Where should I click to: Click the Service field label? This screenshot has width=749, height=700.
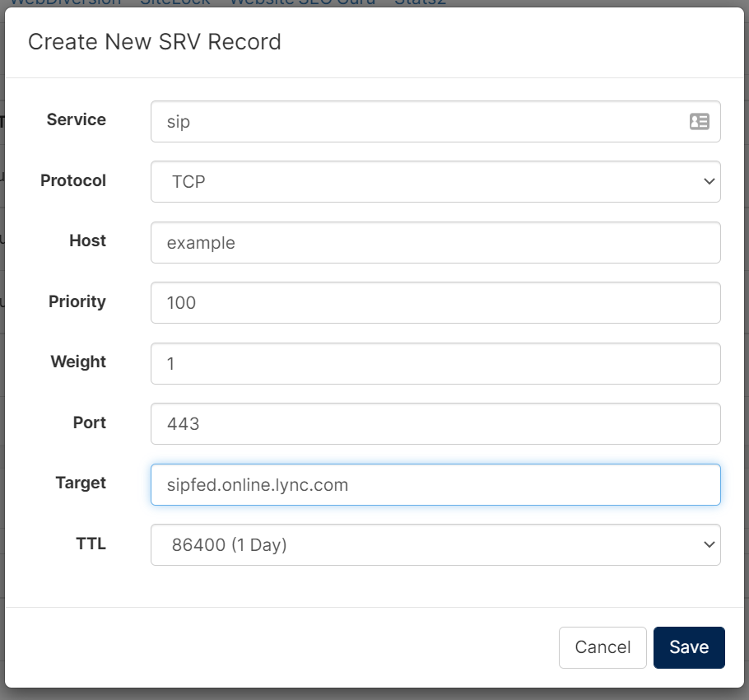coord(77,119)
